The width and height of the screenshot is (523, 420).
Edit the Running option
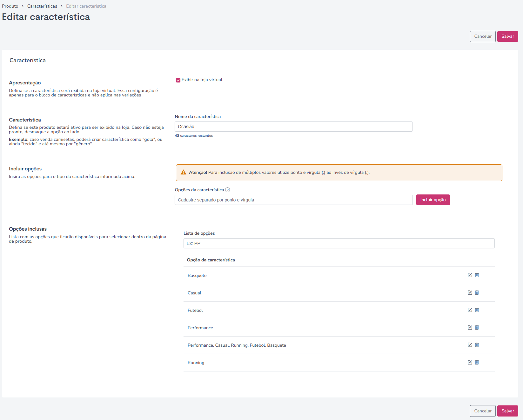pyautogui.click(x=470, y=362)
